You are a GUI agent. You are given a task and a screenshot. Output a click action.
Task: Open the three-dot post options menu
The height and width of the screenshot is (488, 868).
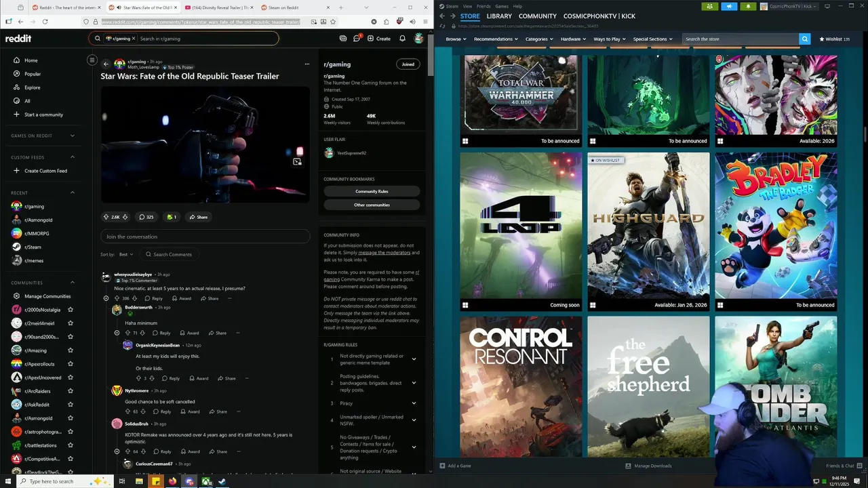pyautogui.click(x=307, y=64)
